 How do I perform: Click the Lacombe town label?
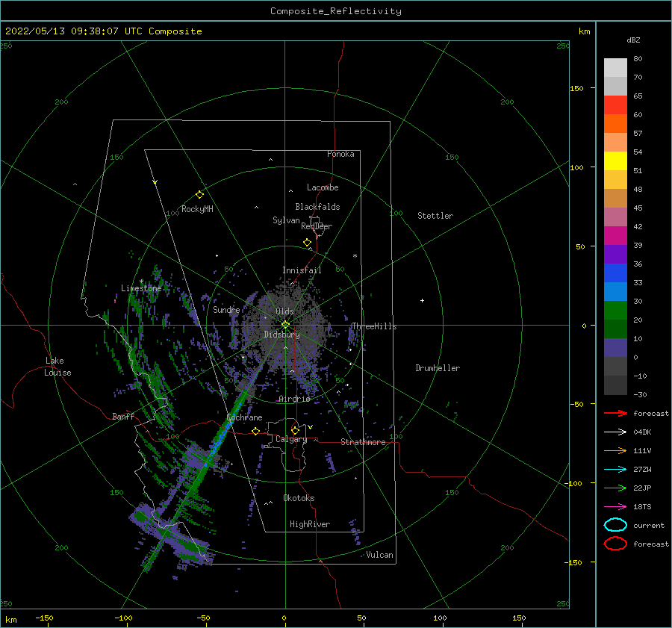pos(323,187)
